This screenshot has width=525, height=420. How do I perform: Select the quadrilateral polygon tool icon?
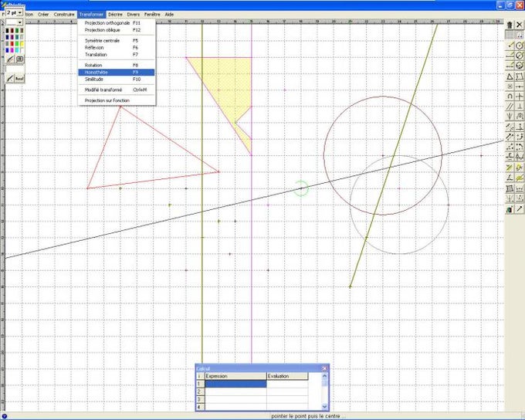click(520, 76)
